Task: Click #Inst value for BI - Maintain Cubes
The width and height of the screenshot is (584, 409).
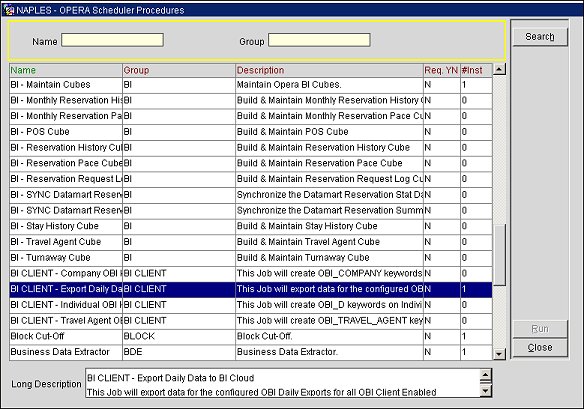Action: (x=476, y=85)
